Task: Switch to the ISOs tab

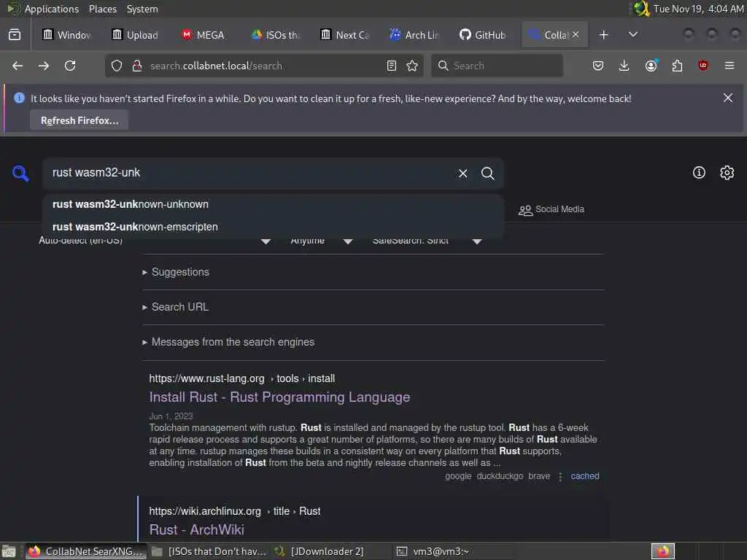Action: 275,35
